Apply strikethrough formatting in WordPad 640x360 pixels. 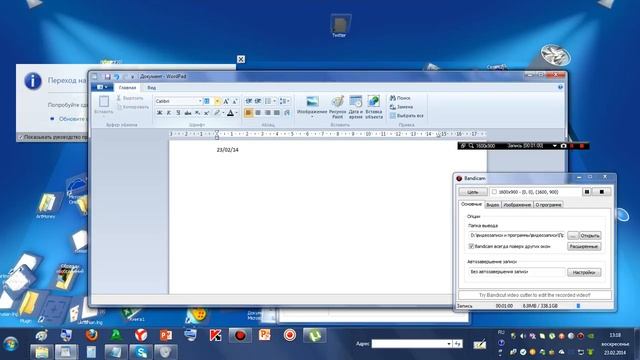coord(188,113)
